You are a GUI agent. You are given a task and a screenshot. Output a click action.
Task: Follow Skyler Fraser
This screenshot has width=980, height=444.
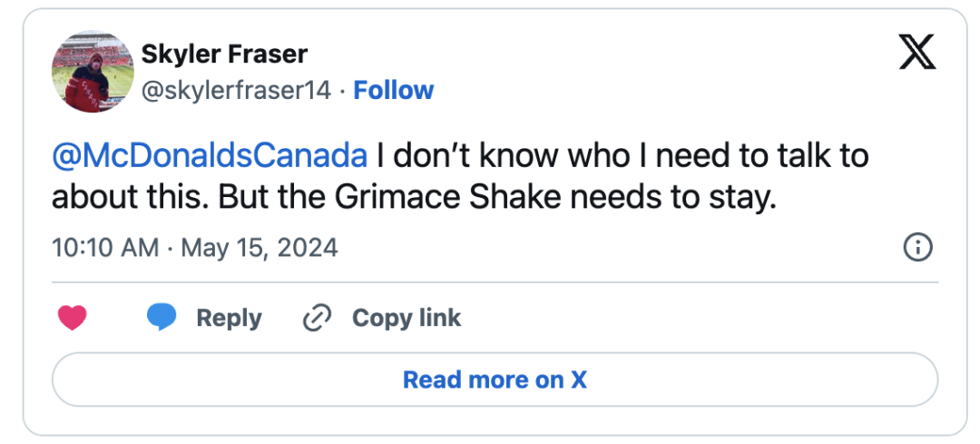(393, 91)
